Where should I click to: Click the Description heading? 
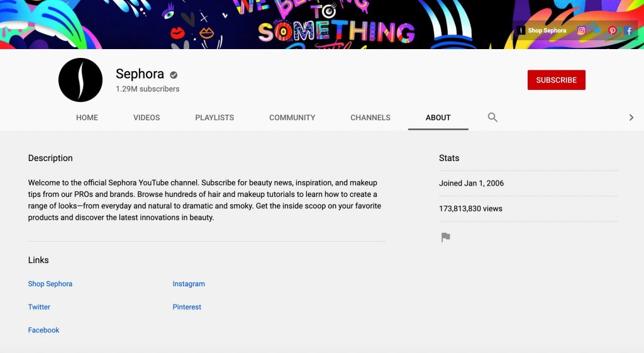pos(50,158)
